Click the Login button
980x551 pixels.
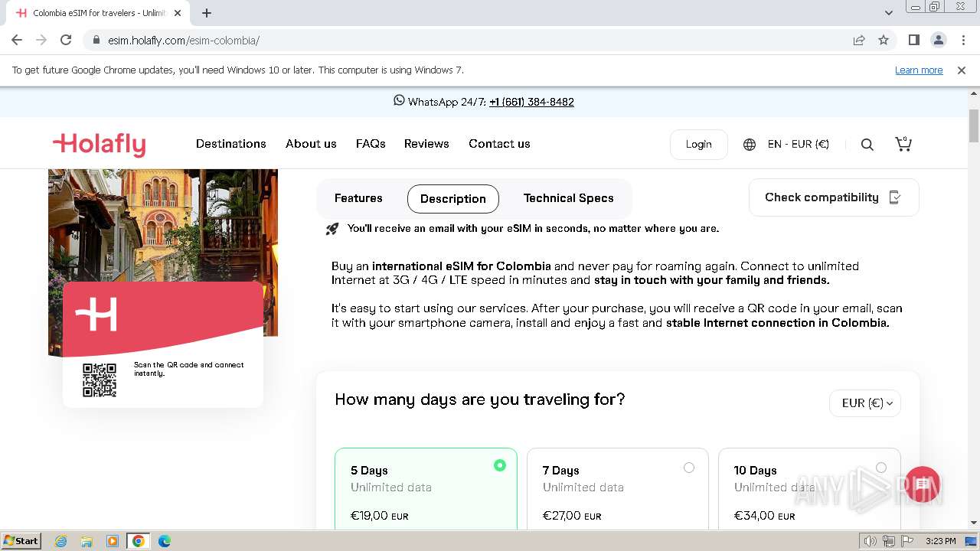pos(698,144)
